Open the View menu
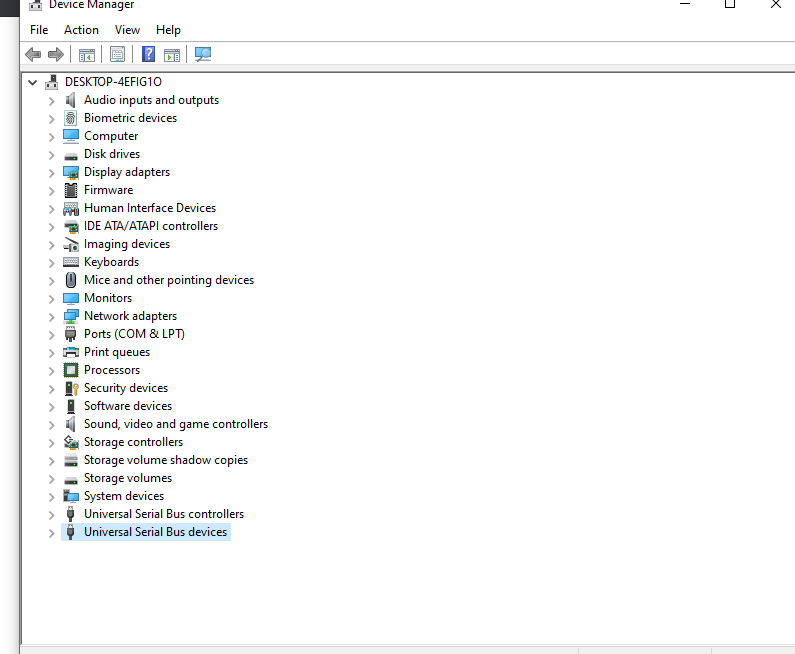The image size is (795, 654). (127, 30)
